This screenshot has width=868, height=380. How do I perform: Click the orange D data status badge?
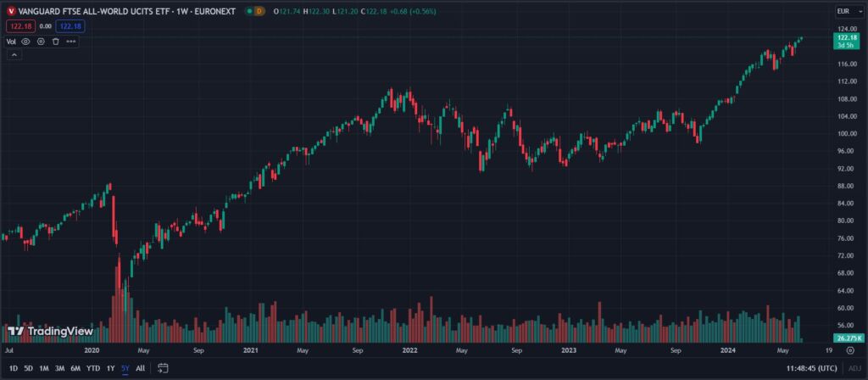pyautogui.click(x=259, y=11)
